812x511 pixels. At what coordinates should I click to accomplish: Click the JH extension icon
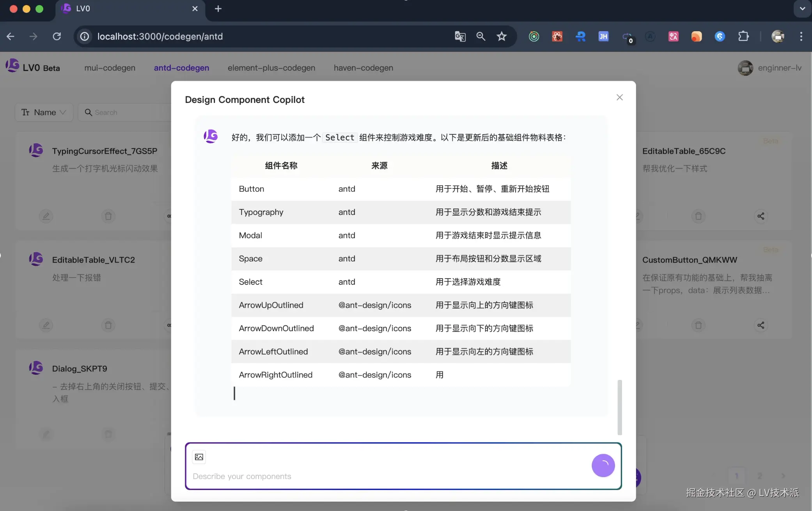tap(603, 36)
